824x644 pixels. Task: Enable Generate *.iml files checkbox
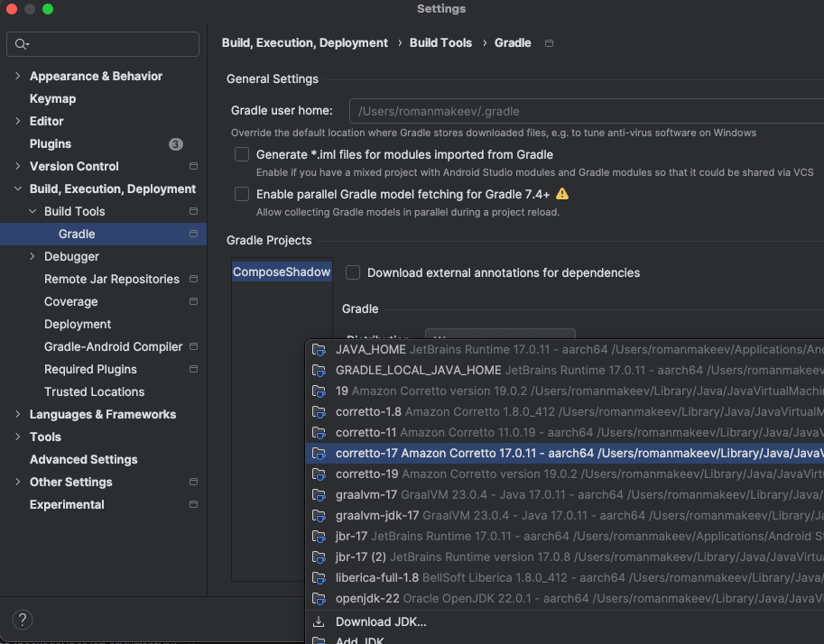[242, 155]
